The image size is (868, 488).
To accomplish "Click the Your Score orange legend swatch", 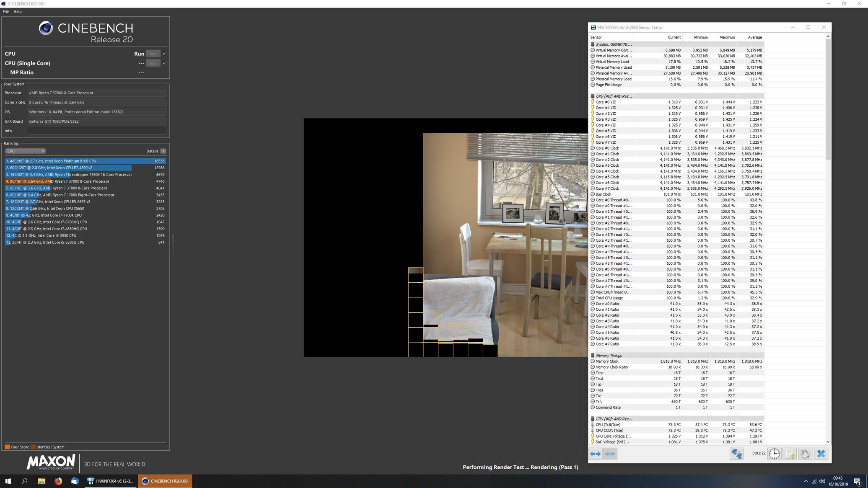I will (7, 447).
